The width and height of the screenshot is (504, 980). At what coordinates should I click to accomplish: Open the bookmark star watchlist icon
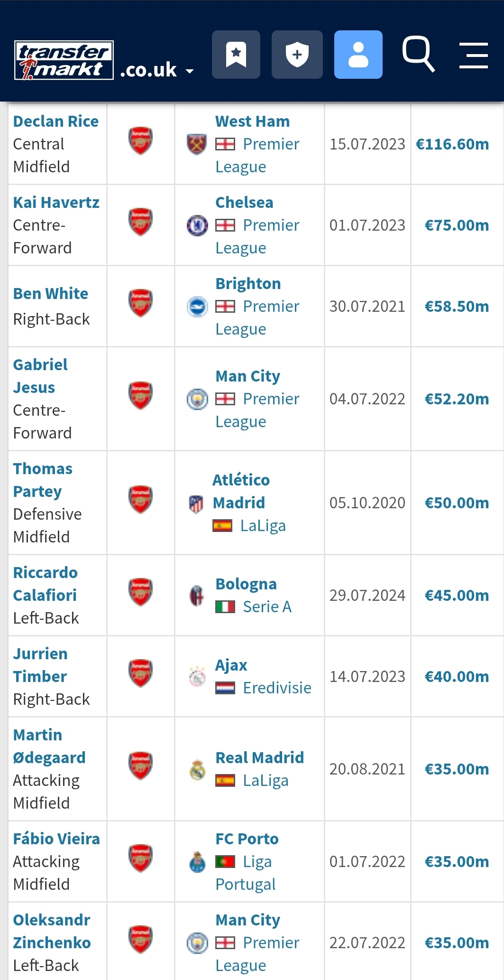coord(236,55)
